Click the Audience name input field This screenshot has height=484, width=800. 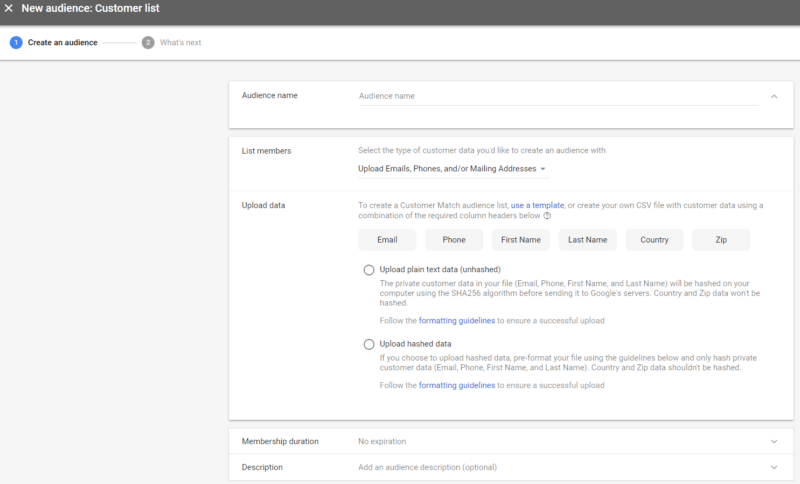click(x=558, y=97)
